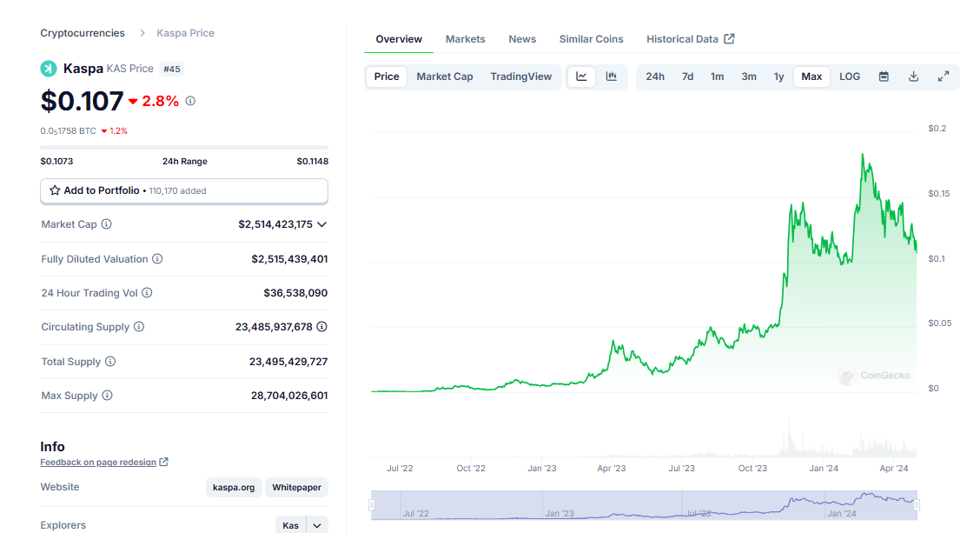
Task: Select the Price chart toggle
Action: coord(387,77)
